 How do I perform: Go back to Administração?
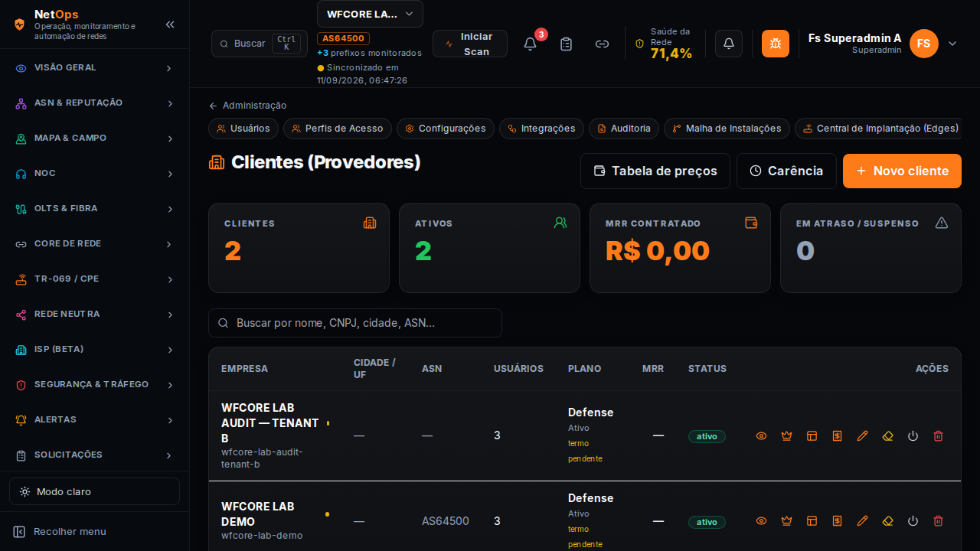pyautogui.click(x=247, y=106)
